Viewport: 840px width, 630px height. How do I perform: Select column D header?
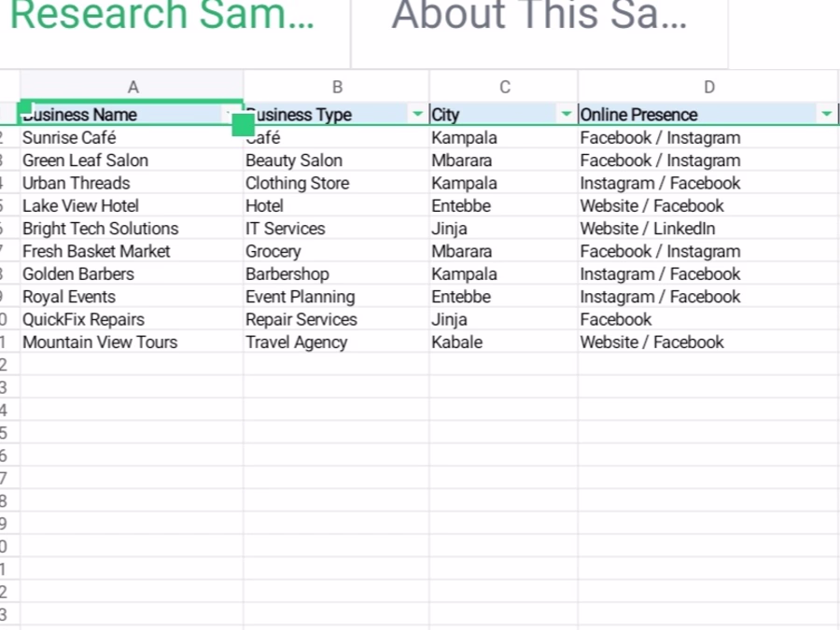[x=708, y=86]
